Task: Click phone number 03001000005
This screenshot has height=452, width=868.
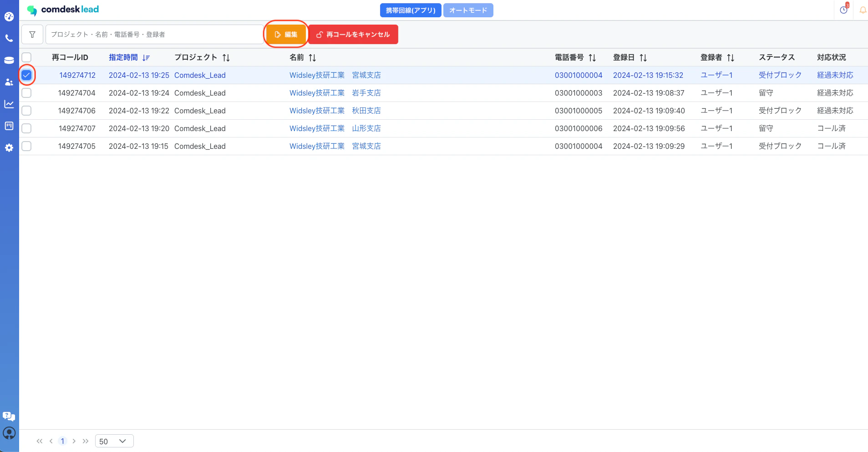Action: point(579,111)
